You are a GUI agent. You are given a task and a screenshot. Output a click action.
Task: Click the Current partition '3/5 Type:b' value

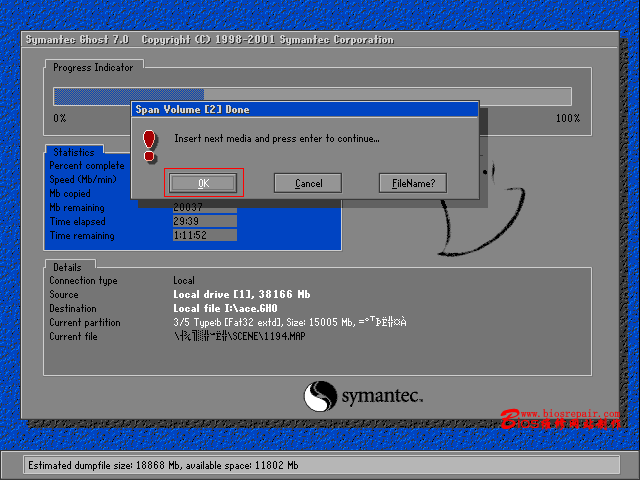point(290,322)
